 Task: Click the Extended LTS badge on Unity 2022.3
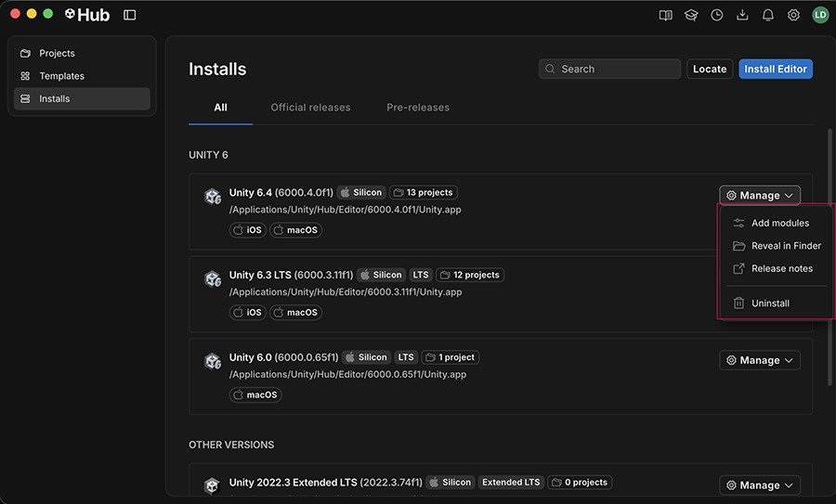511,482
